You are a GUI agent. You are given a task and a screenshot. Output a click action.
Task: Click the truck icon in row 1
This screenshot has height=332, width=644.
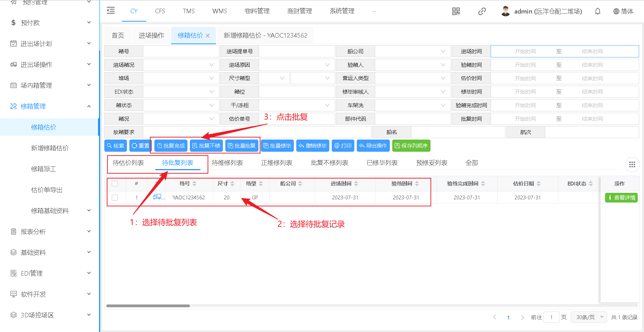[x=157, y=197]
